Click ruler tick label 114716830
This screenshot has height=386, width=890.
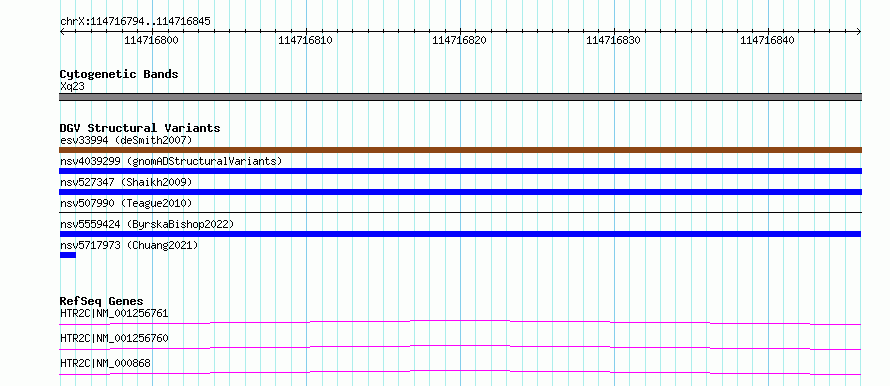tap(613, 40)
